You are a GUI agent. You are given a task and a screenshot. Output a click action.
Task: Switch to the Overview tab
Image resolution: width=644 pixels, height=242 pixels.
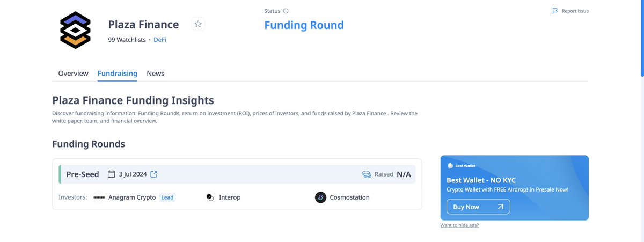74,73
